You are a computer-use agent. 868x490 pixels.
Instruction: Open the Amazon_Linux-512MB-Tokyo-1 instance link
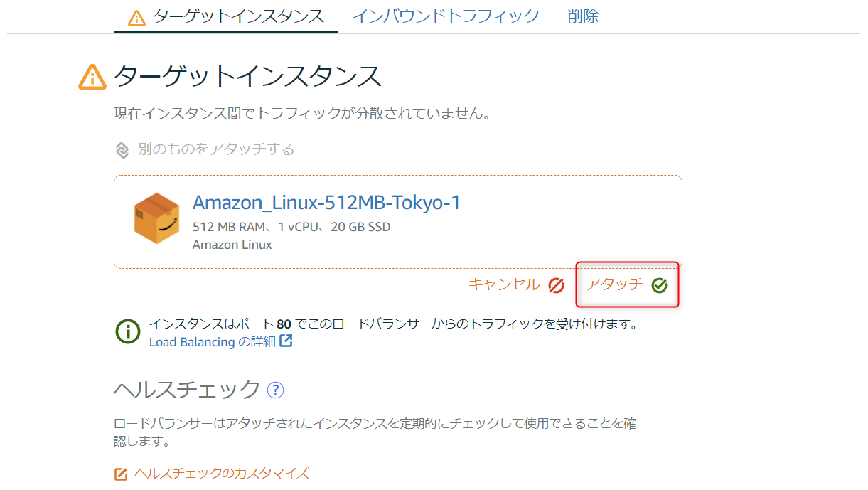(x=326, y=203)
